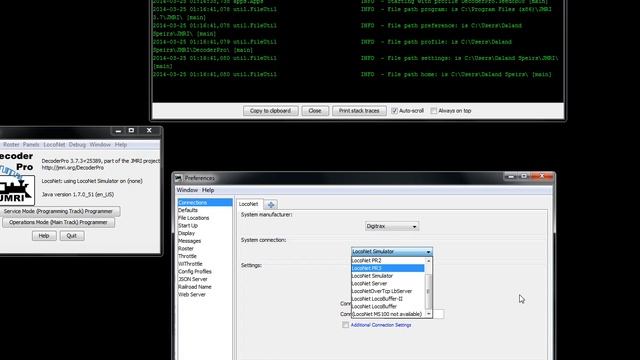Image resolution: width=640 pixels, height=360 pixels.
Task: Click 'Java version 1.7.0_51 (en_US)' text
Action: pos(78,195)
